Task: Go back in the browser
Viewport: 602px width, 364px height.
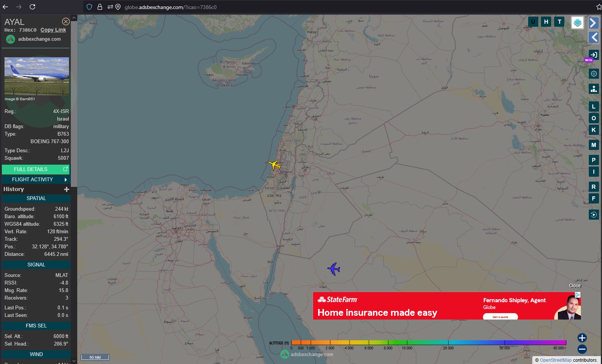Action: [x=5, y=7]
